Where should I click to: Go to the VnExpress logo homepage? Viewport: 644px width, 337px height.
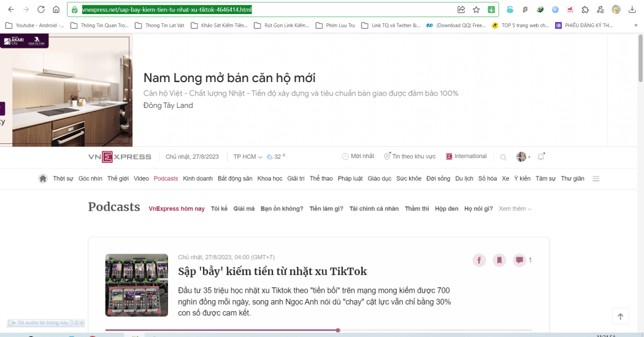pyautogui.click(x=120, y=157)
